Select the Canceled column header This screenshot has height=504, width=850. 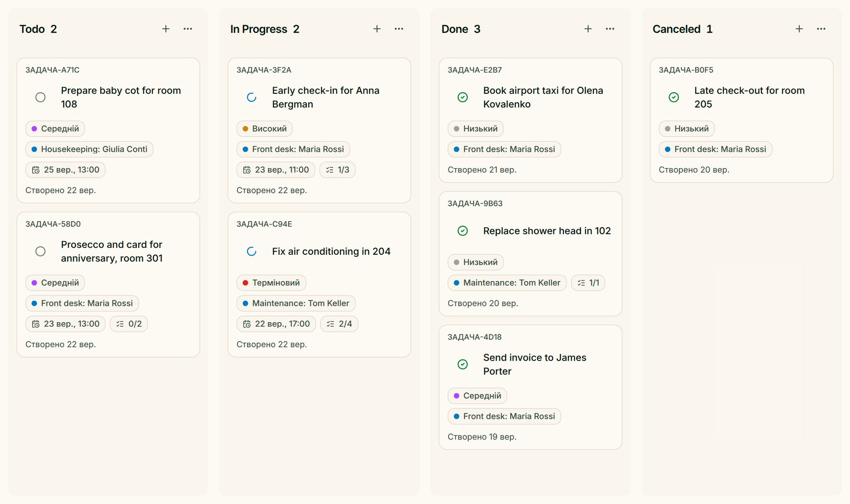(x=682, y=29)
